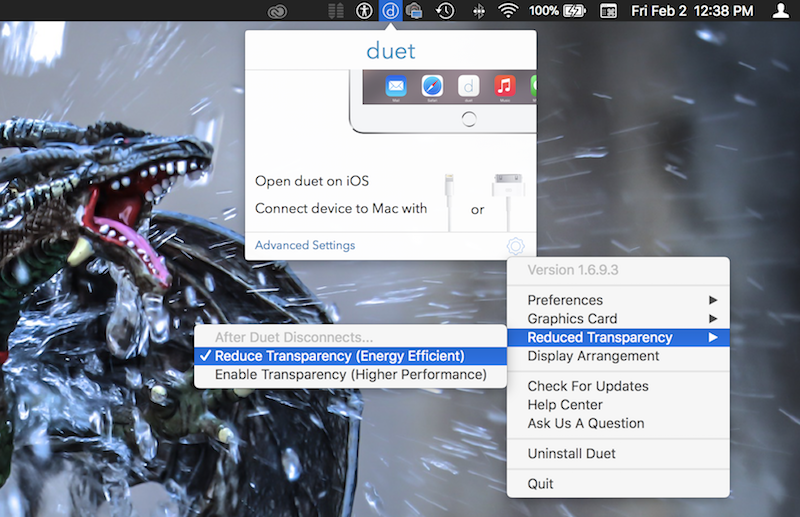Click the Accessibility menu bar icon

tap(364, 11)
